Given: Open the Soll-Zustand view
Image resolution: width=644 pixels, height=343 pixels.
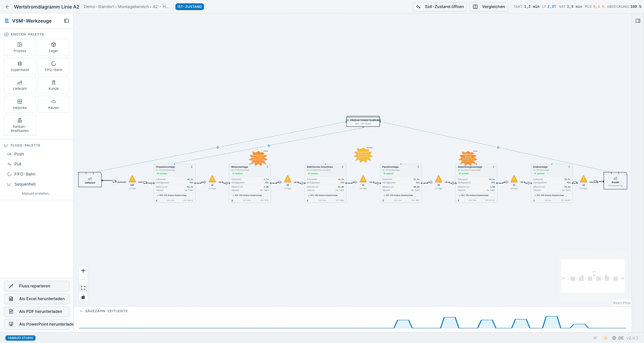Looking at the screenshot, I should [439, 7].
